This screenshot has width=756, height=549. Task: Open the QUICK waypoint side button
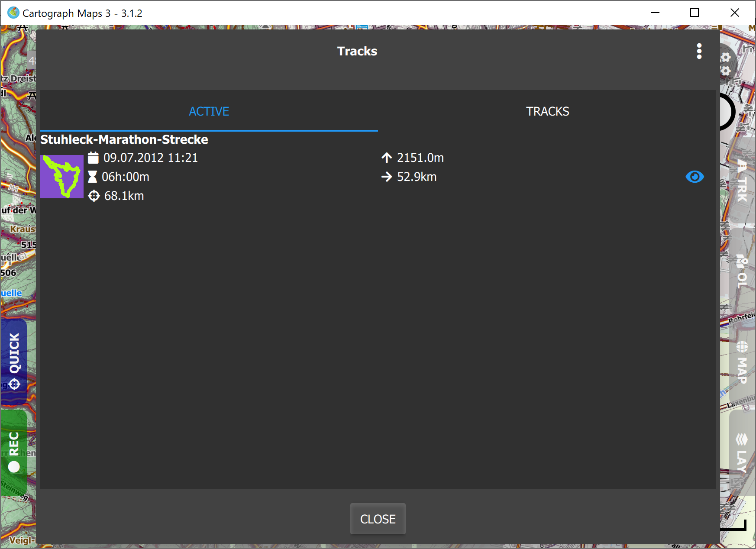point(14,361)
